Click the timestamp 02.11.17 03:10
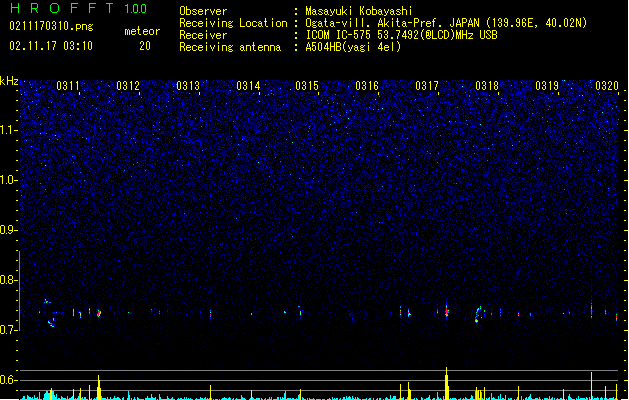 point(51,46)
